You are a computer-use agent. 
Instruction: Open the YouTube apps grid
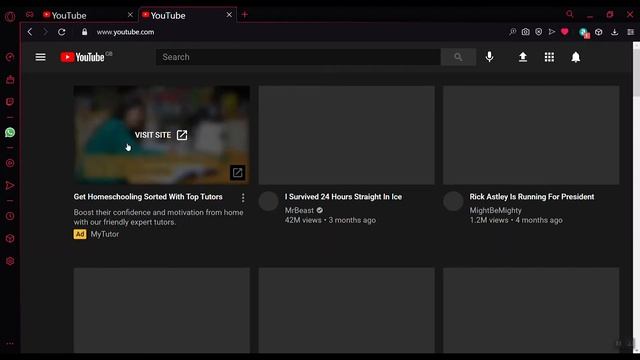(x=549, y=57)
